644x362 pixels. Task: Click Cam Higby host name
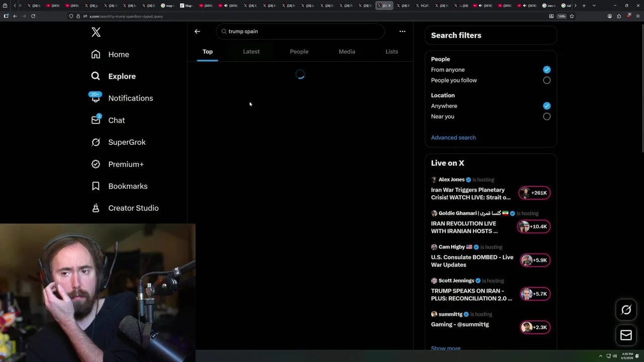point(451,247)
